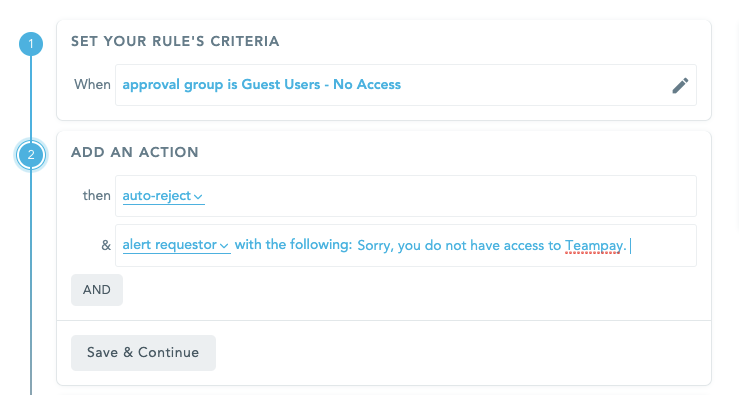The image size is (739, 395).
Task: Open the auto-reject action dropdown
Action: [x=163, y=196]
